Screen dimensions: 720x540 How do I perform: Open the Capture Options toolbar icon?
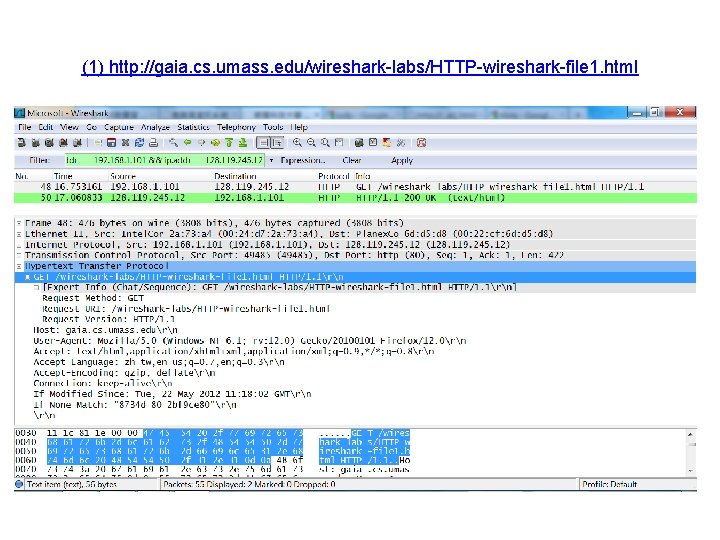(35, 143)
